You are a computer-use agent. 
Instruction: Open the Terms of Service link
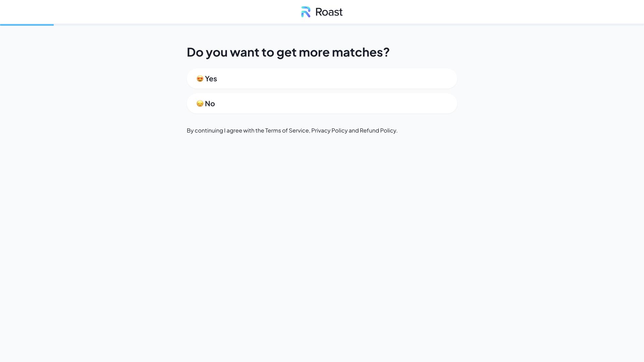click(x=287, y=131)
